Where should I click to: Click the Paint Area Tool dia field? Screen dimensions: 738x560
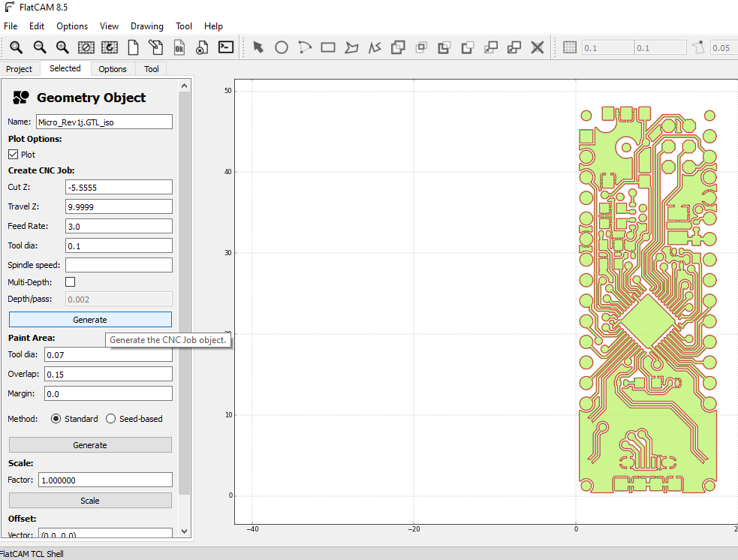[108, 354]
